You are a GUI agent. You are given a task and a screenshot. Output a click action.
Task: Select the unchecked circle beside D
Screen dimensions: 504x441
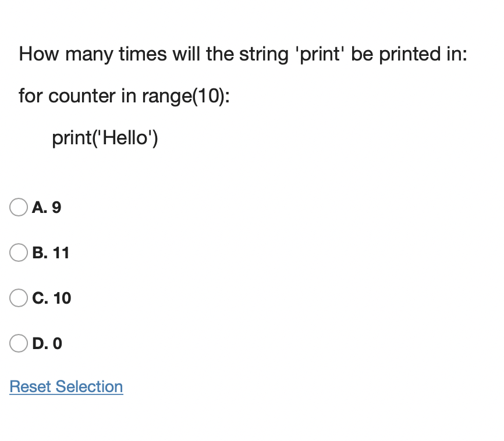click(x=18, y=343)
